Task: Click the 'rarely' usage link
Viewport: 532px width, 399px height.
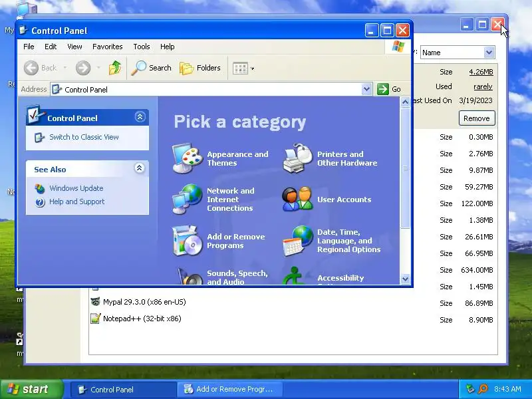Action: coord(483,86)
